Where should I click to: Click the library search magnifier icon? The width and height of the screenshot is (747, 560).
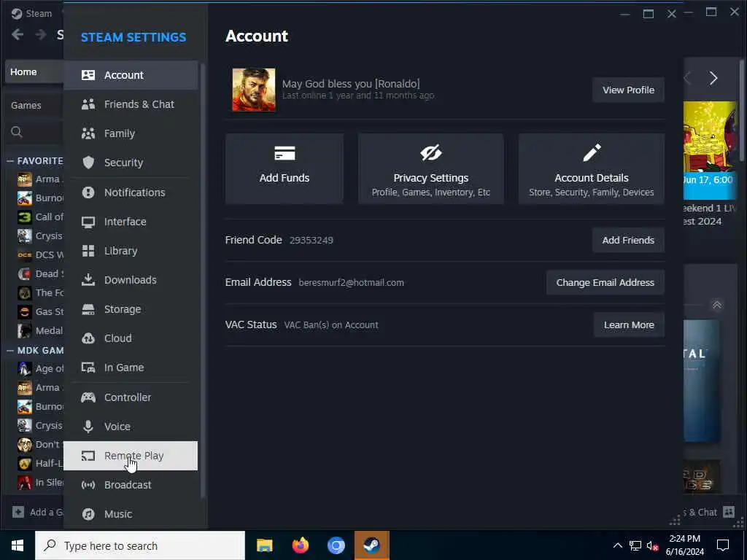tap(17, 132)
